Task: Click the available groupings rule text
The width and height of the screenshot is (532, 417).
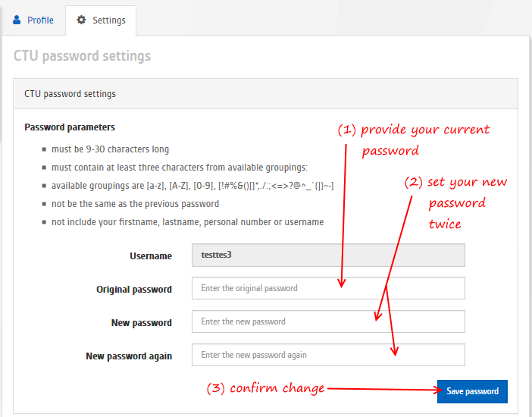Action: (x=192, y=186)
